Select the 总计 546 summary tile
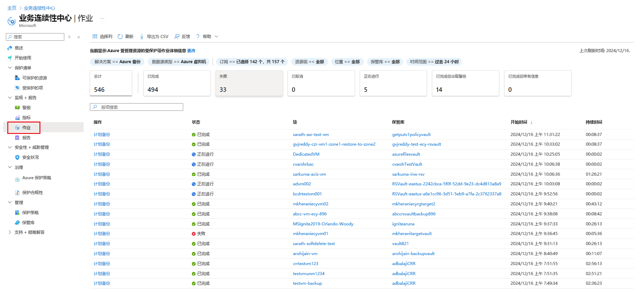The width and height of the screenshot is (644, 292). point(111,83)
